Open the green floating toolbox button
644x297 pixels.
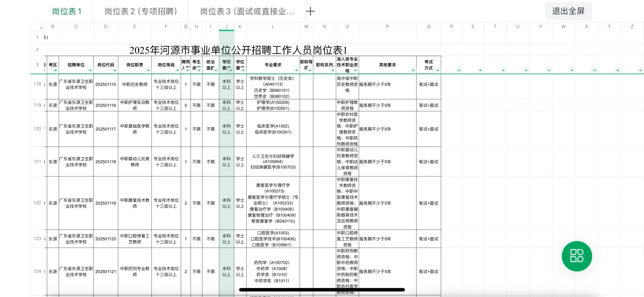point(577,256)
